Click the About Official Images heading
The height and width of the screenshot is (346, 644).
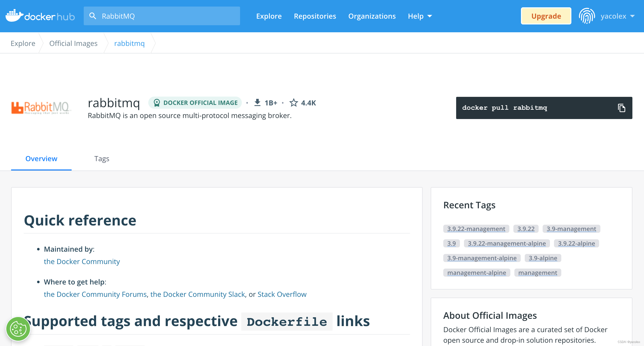tap(490, 315)
